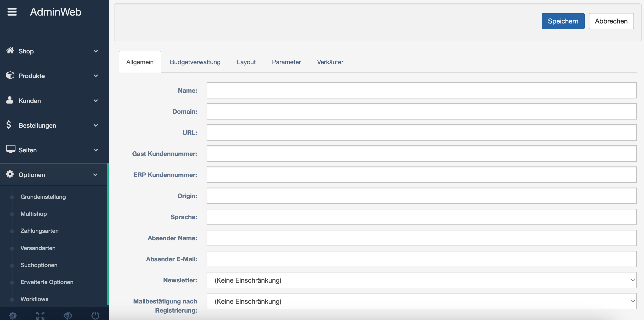Log out with the power icon

pos(95,315)
